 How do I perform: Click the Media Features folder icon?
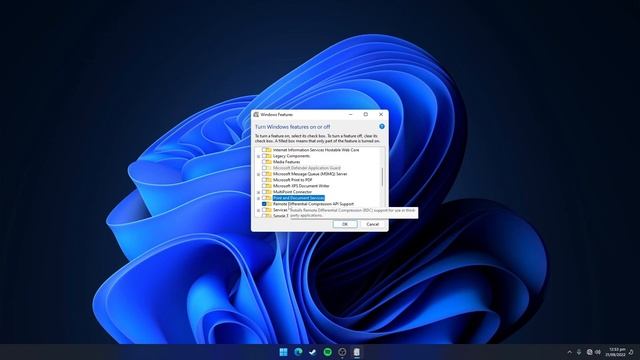coord(269,162)
